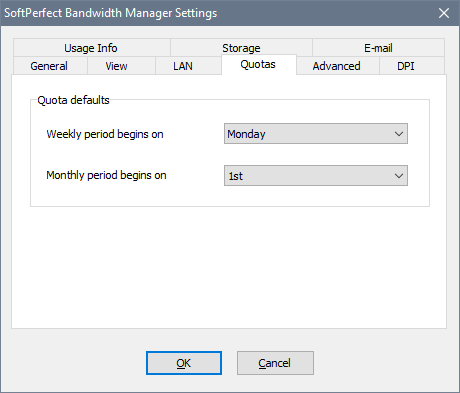This screenshot has height=393, width=460.
Task: Switch to the Usage Info tab
Action: tap(92, 48)
